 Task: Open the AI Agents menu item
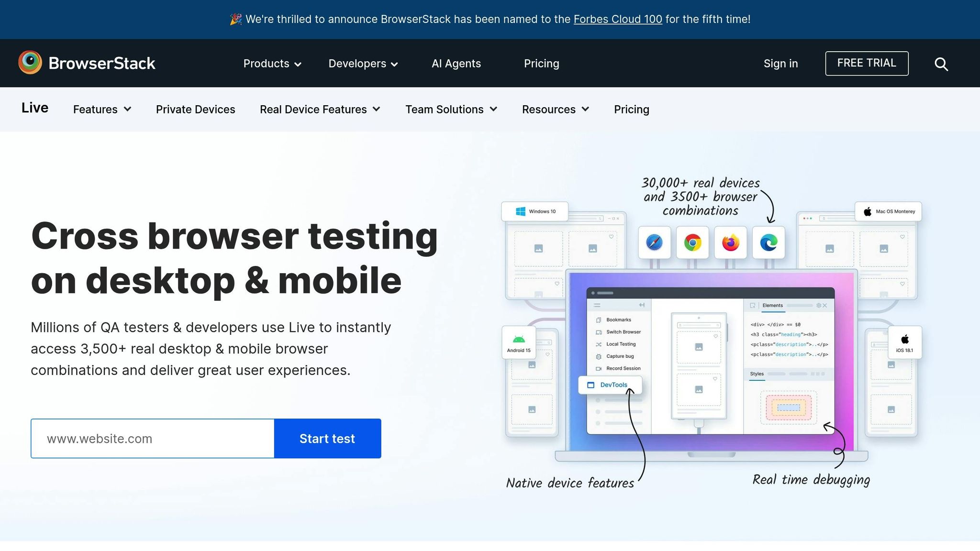pos(456,64)
